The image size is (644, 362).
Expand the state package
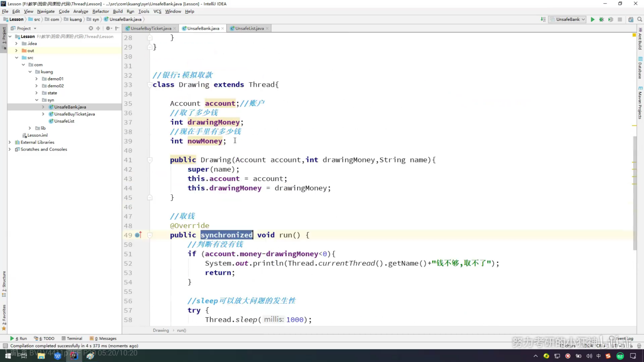(x=36, y=93)
